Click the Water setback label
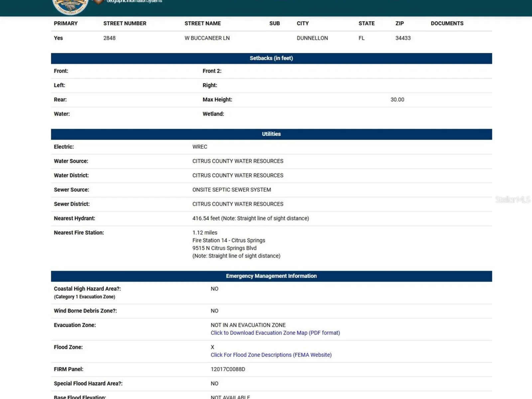The image size is (532, 399). [62, 114]
